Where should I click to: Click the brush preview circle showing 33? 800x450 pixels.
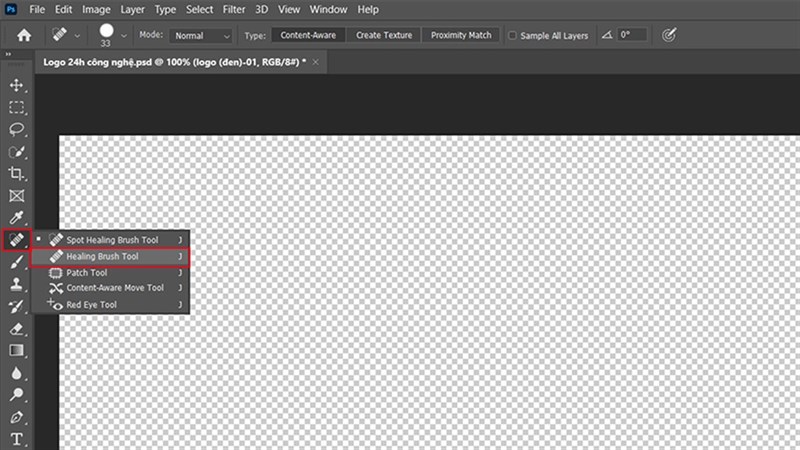tap(106, 31)
